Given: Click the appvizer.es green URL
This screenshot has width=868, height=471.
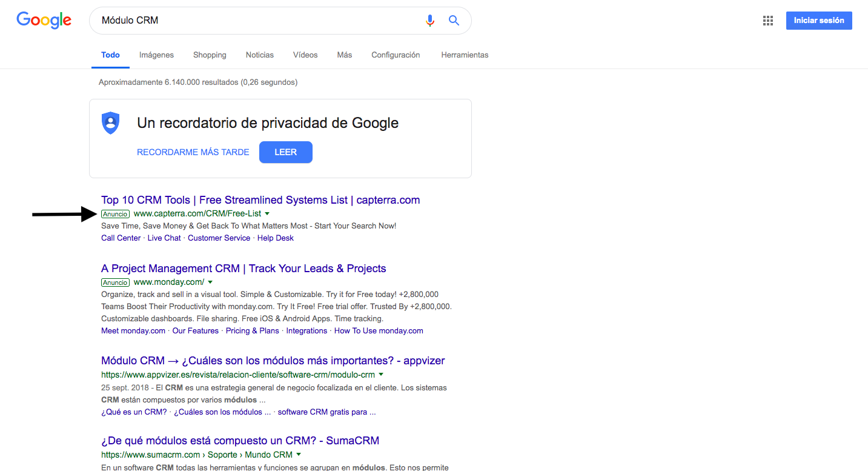Looking at the screenshot, I should point(238,375).
